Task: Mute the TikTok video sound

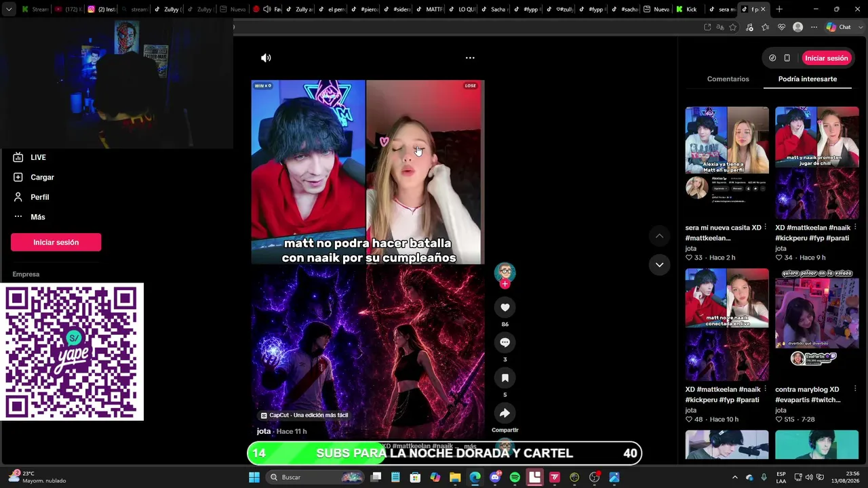Action: click(x=266, y=58)
